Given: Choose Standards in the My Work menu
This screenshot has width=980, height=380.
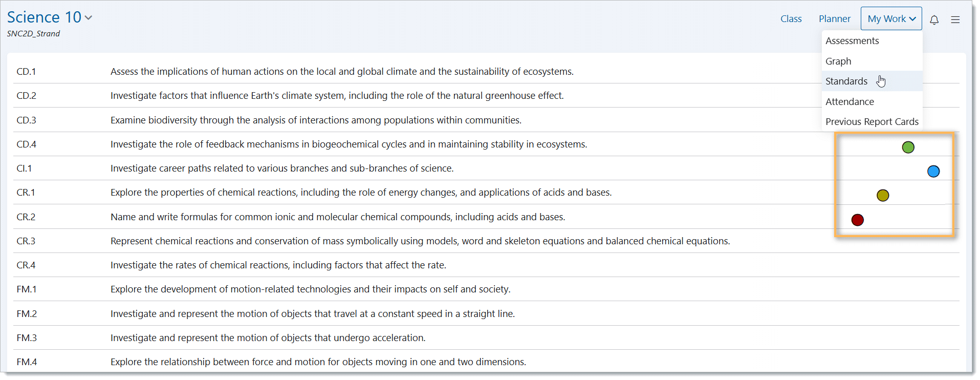Looking at the screenshot, I should click(x=846, y=81).
